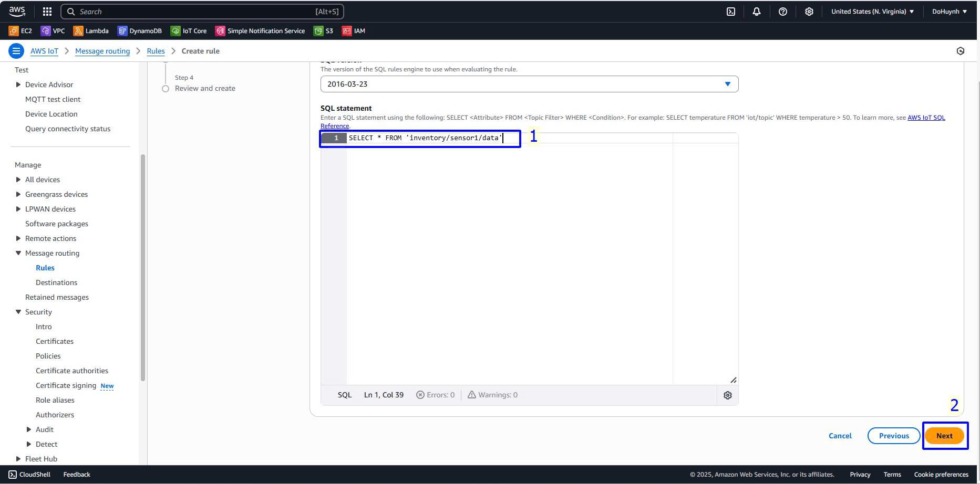
Task: Open the N. Virginia region selector
Action: point(872,12)
